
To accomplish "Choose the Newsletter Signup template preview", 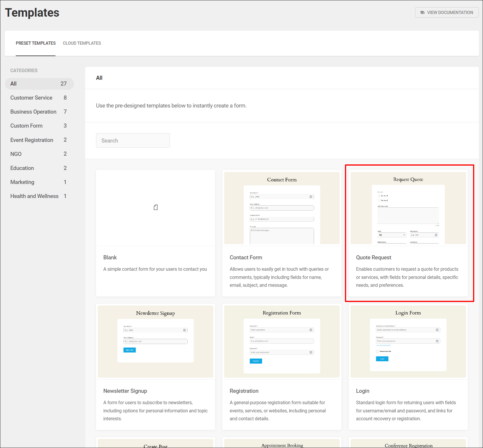I will (x=156, y=341).
